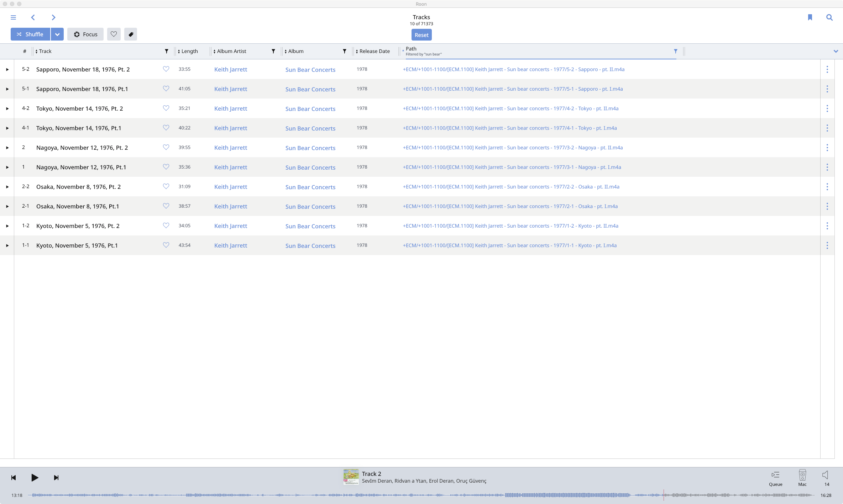
Task: Filter by favorites heart icon in toolbar
Action: [114, 34]
